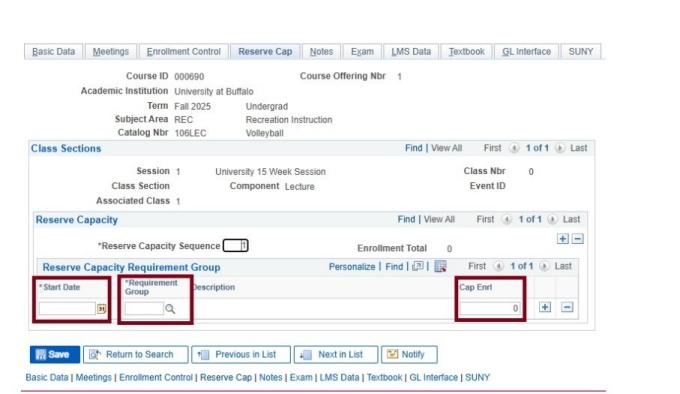Show previous row in Class Sections
Screen dimensions: 680x394
[514, 148]
